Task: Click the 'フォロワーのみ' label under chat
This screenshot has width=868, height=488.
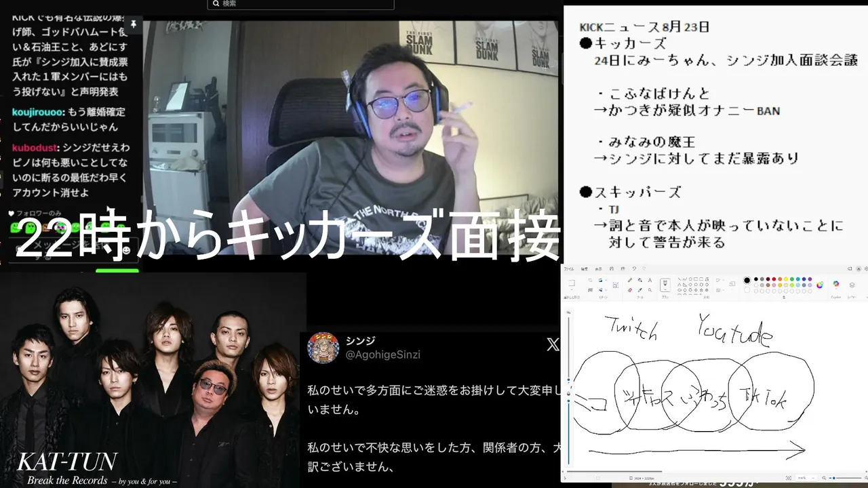Action: (40, 213)
